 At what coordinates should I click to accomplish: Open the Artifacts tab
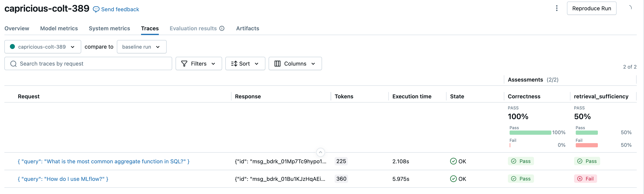coord(247,29)
